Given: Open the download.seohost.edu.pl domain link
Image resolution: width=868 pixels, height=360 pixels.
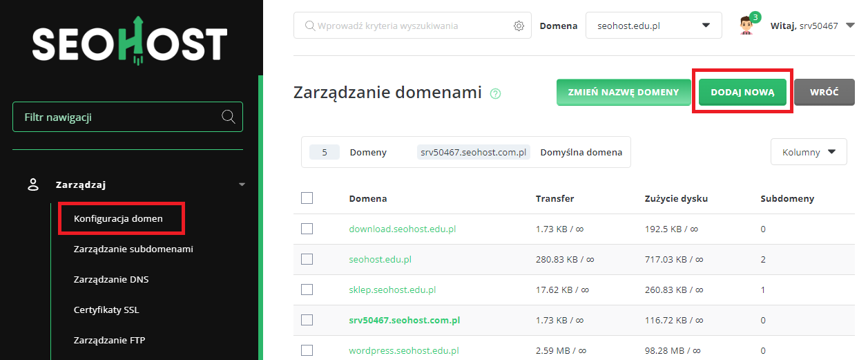Looking at the screenshot, I should pyautogui.click(x=403, y=229).
